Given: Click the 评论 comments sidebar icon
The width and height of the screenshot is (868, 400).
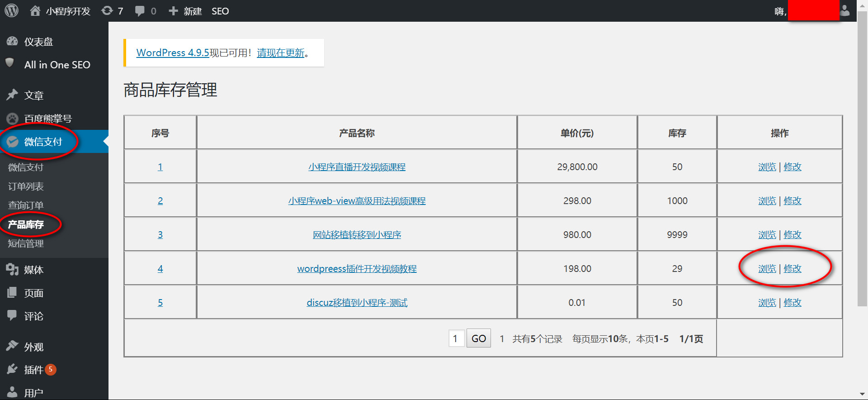Looking at the screenshot, I should click(12, 316).
